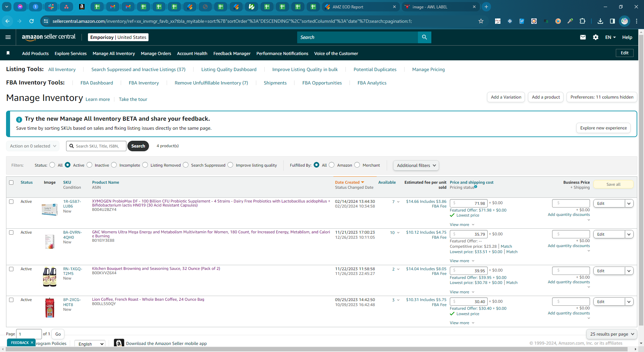Image resolution: width=644 pixels, height=352 pixels.
Task: Open the messages envelope icon
Action: 583,37
